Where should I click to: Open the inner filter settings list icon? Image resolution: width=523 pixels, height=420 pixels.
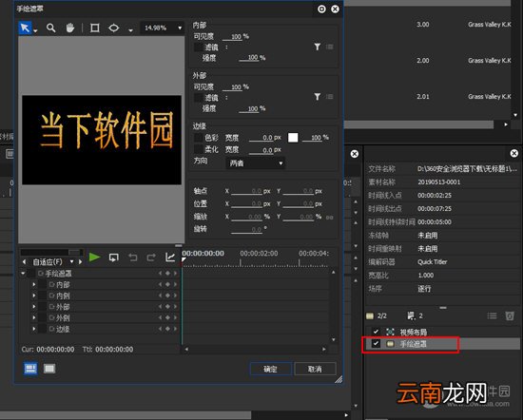point(330,47)
